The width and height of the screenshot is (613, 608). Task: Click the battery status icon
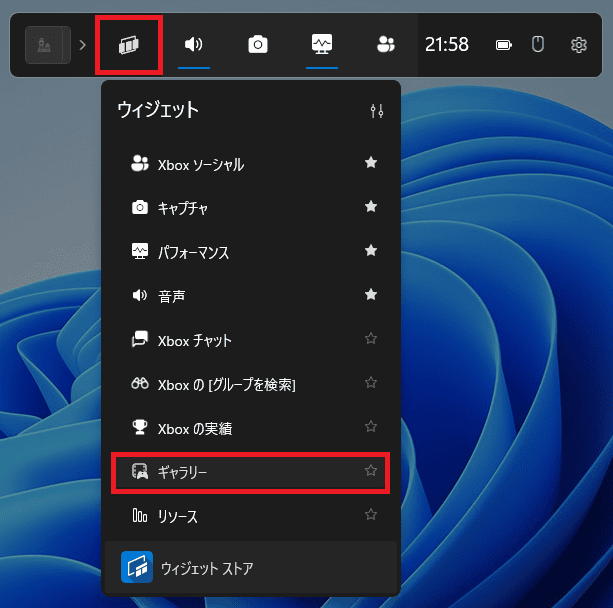point(504,44)
